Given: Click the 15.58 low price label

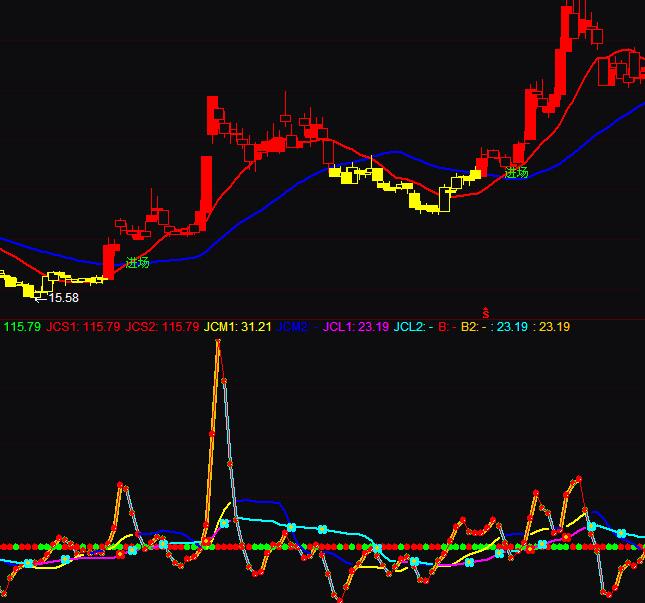Looking at the screenshot, I should 63,297.
